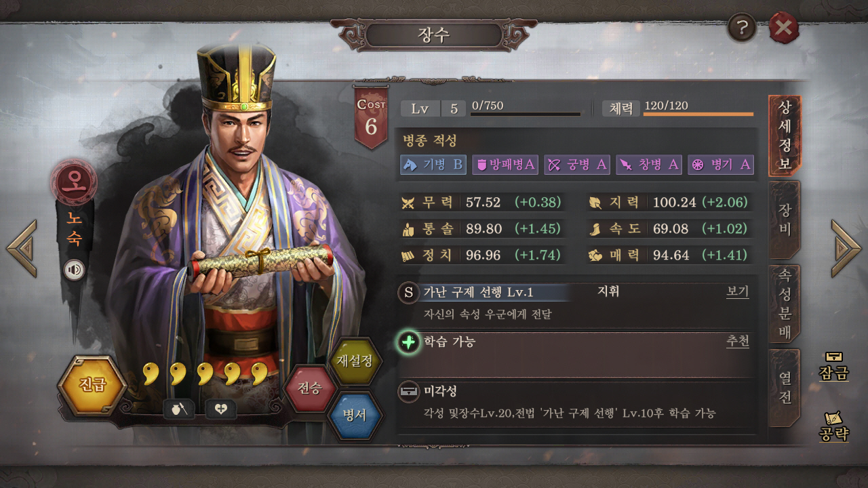Switch to the 속성분배 attribute tab
868x488 pixels.
pos(785,304)
